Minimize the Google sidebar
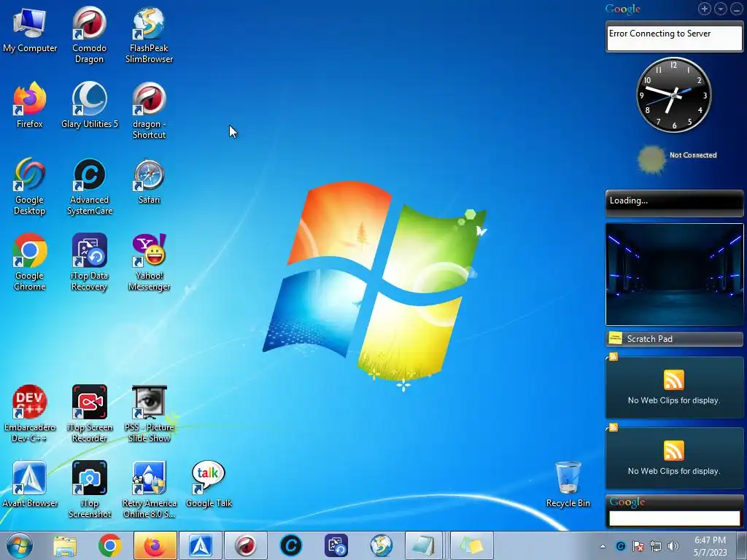This screenshot has width=747, height=560. coord(737,9)
